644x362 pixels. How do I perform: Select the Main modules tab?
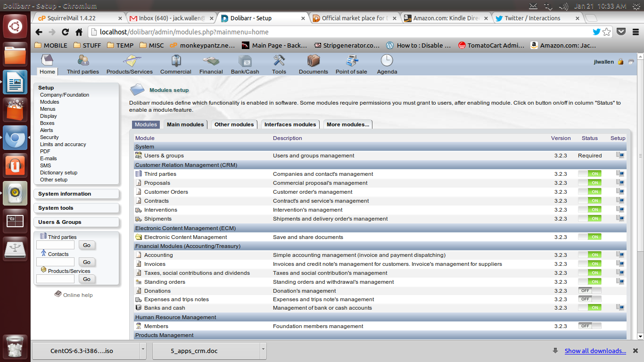coord(186,124)
